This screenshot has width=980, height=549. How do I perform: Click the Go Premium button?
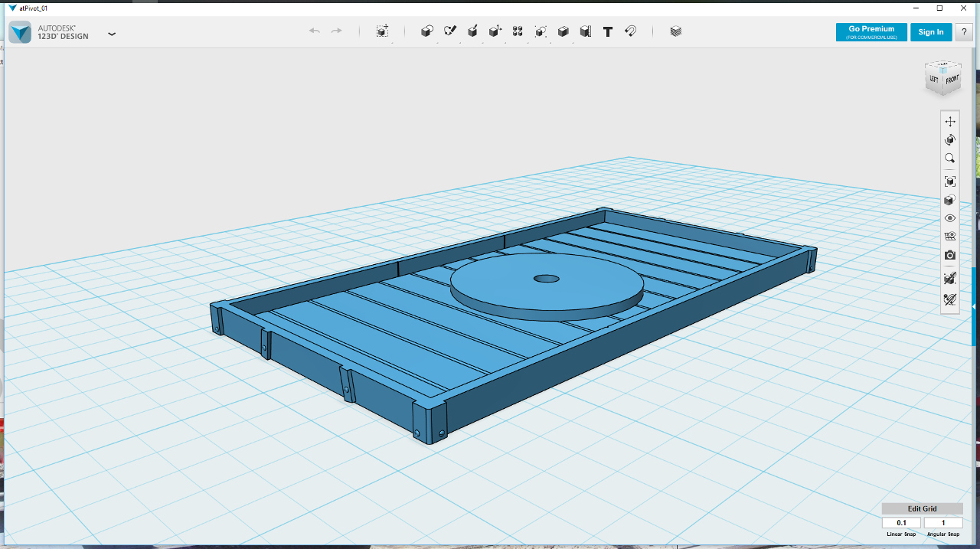click(x=871, y=32)
